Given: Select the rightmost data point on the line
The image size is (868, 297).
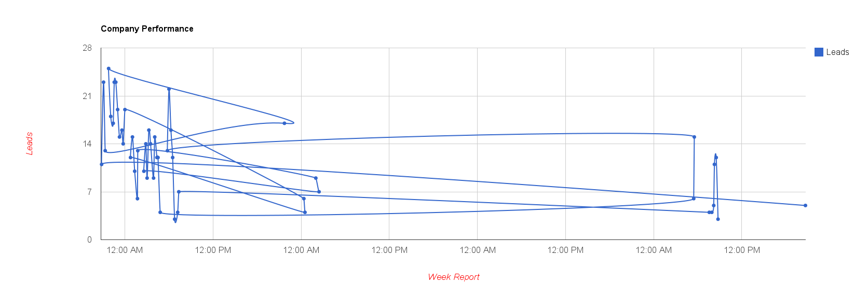Looking at the screenshot, I should coord(805,206).
